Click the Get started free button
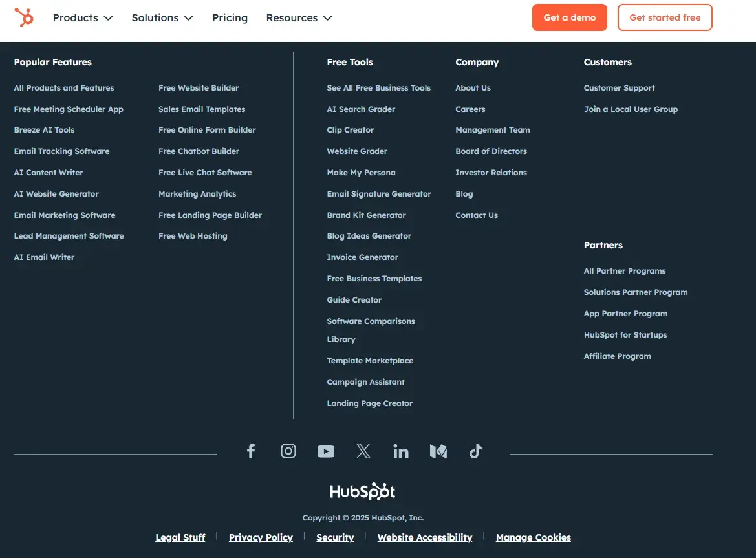This screenshot has width=756, height=558. point(665,18)
